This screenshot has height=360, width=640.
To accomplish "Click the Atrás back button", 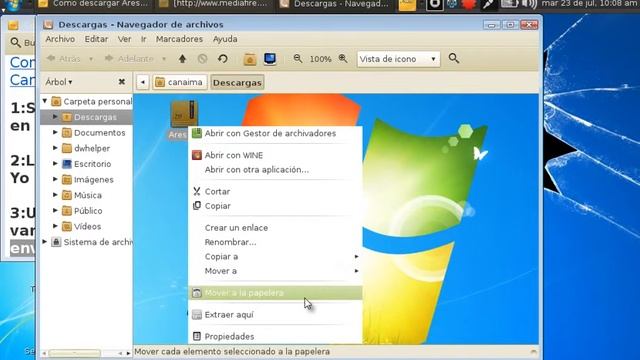I will (x=64, y=59).
